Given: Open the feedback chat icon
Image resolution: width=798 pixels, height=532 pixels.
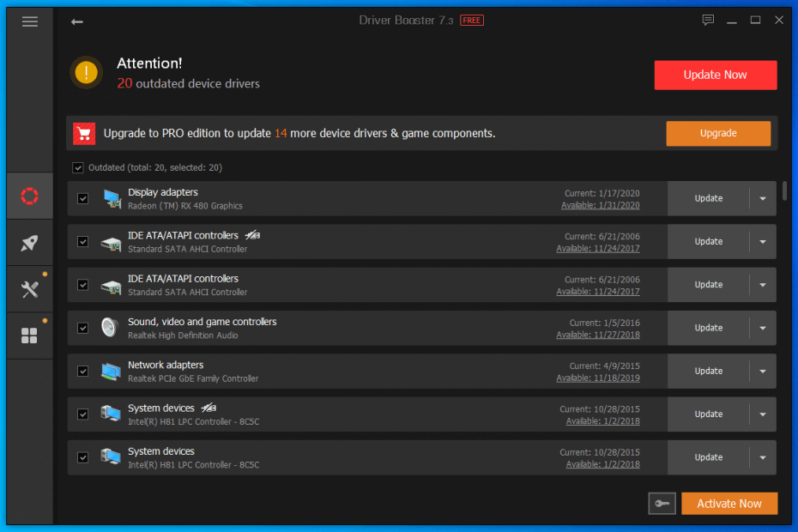Looking at the screenshot, I should click(x=708, y=20).
